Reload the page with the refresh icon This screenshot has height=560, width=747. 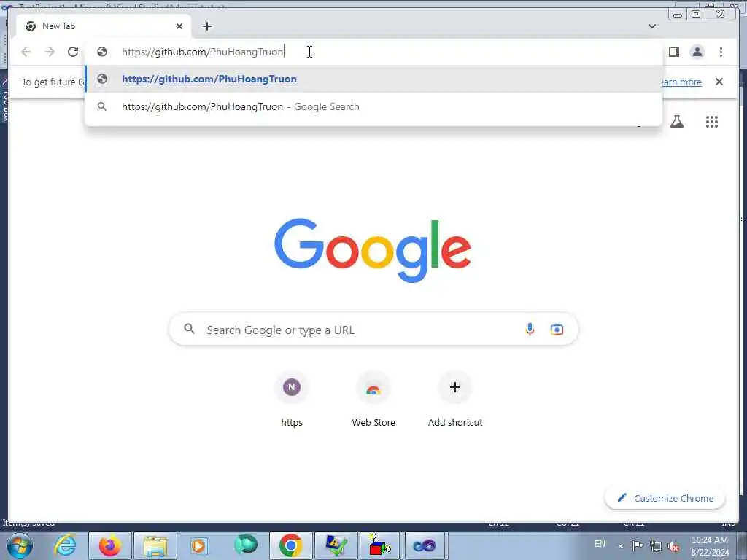[73, 52]
